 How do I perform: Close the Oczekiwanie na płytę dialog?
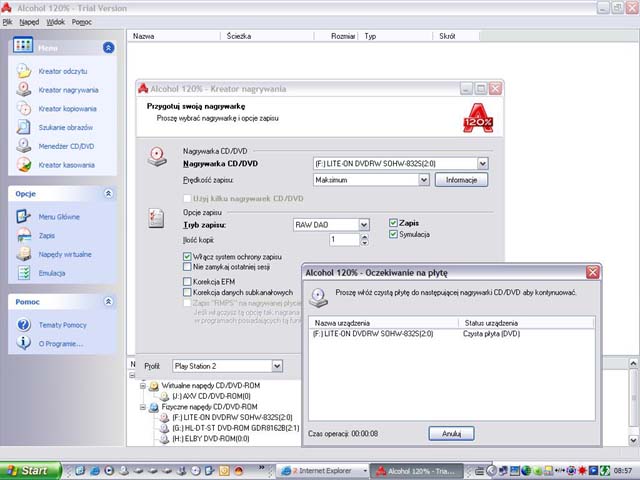click(593, 272)
